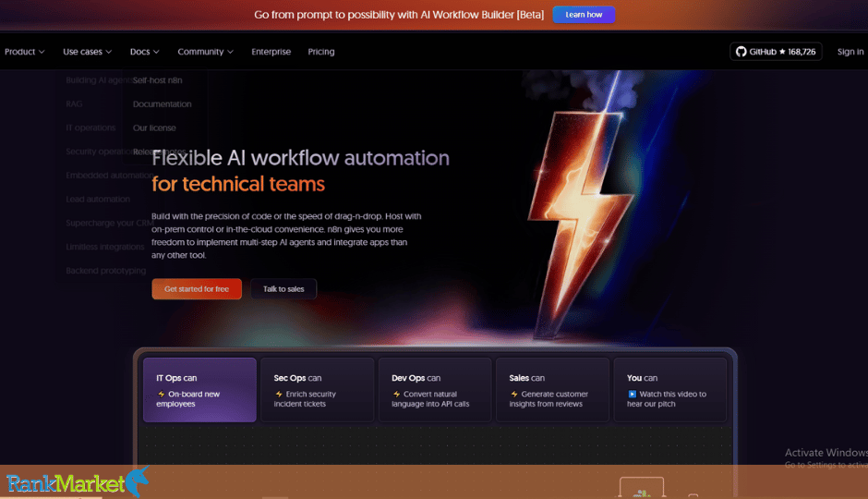Select IT operations in Use cases menu
Screen dimensions: 868x499
[x=90, y=128]
